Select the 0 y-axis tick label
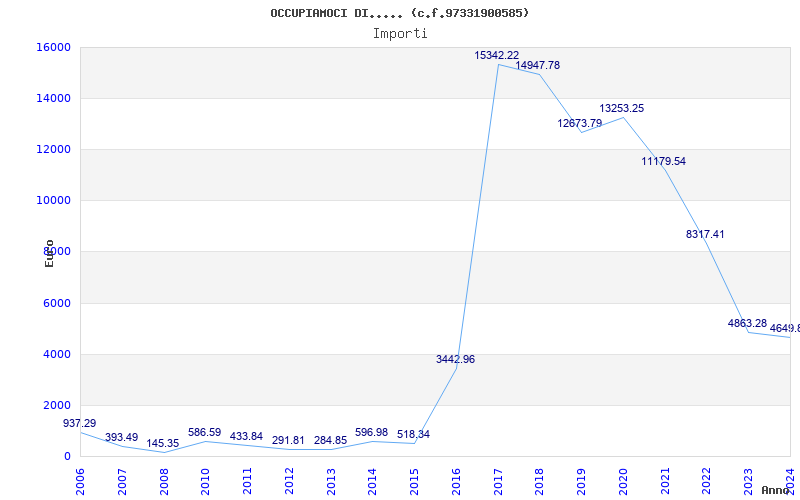The height and width of the screenshot is (500, 800). (x=67, y=456)
